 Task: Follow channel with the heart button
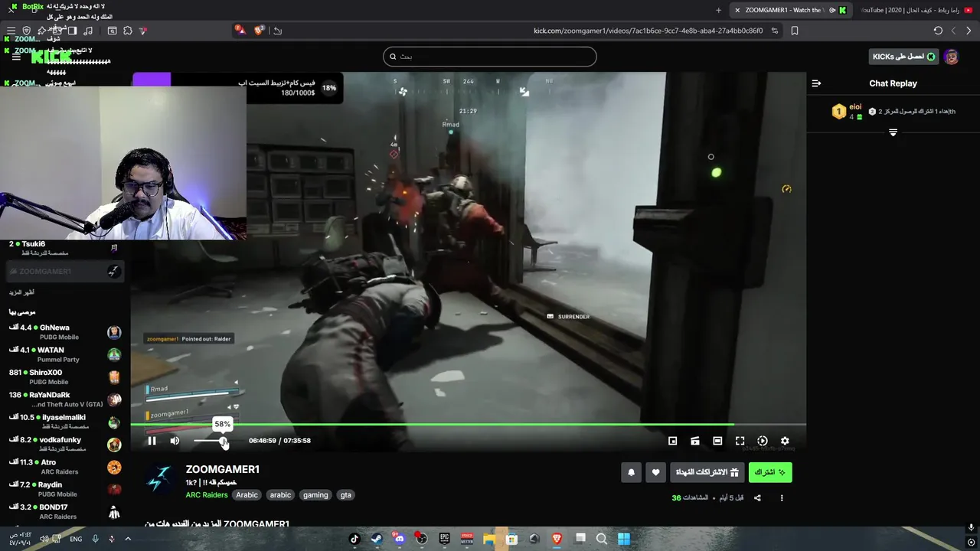[x=655, y=472]
